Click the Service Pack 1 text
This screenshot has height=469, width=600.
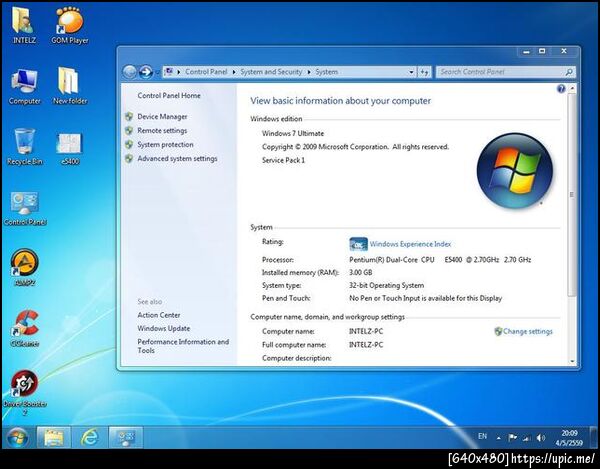click(283, 160)
